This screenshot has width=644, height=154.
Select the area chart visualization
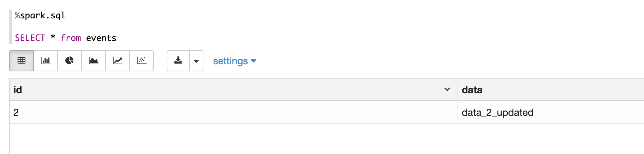pyautogui.click(x=94, y=61)
